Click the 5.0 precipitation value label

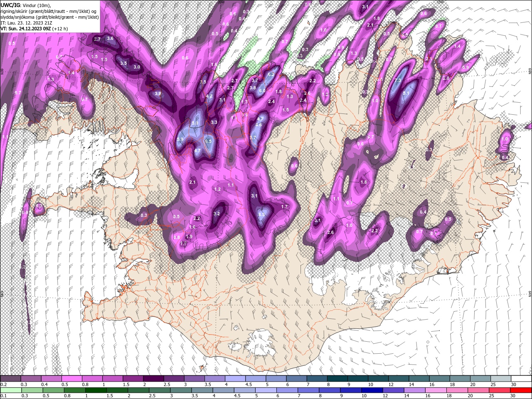[195, 123]
